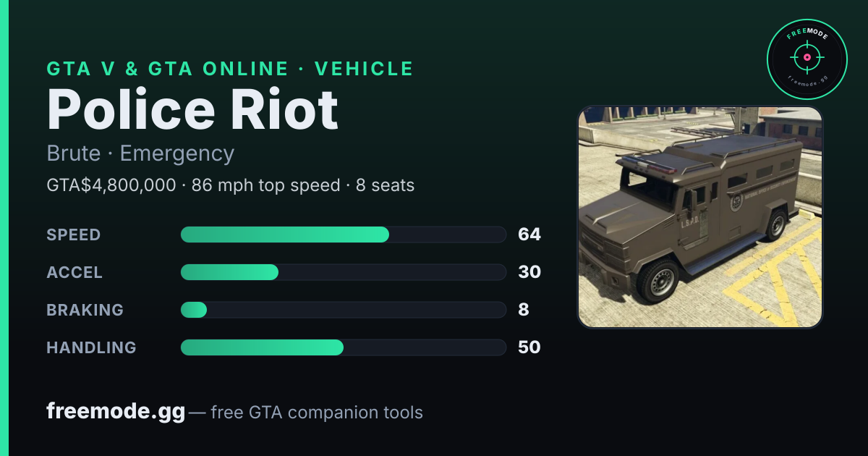Image resolution: width=868 pixels, height=456 pixels.
Task: Click the speed value 64
Action: (x=529, y=235)
